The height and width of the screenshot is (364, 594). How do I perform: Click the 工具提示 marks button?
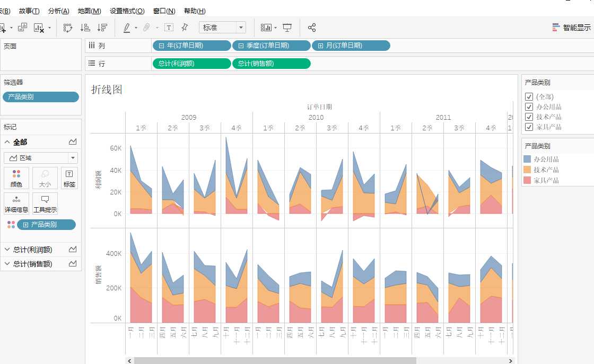tap(45, 203)
